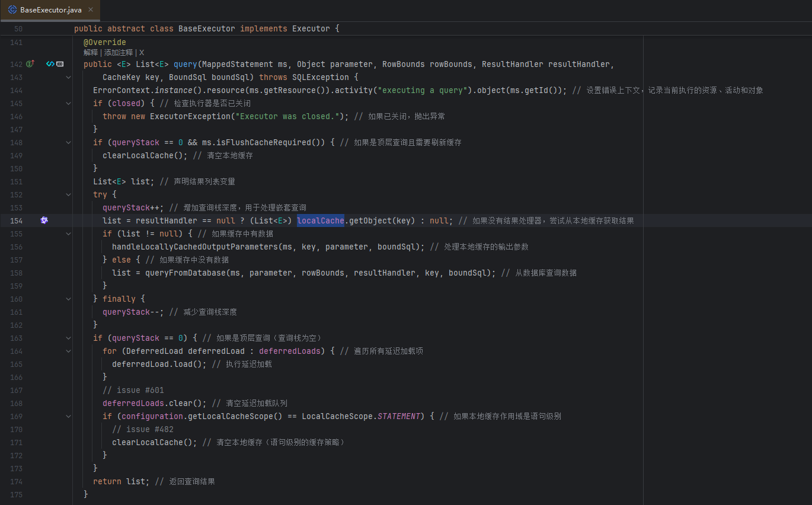Switch to the BaseExecutor.java tab
Viewport: 812px width, 505px height.
(x=50, y=10)
